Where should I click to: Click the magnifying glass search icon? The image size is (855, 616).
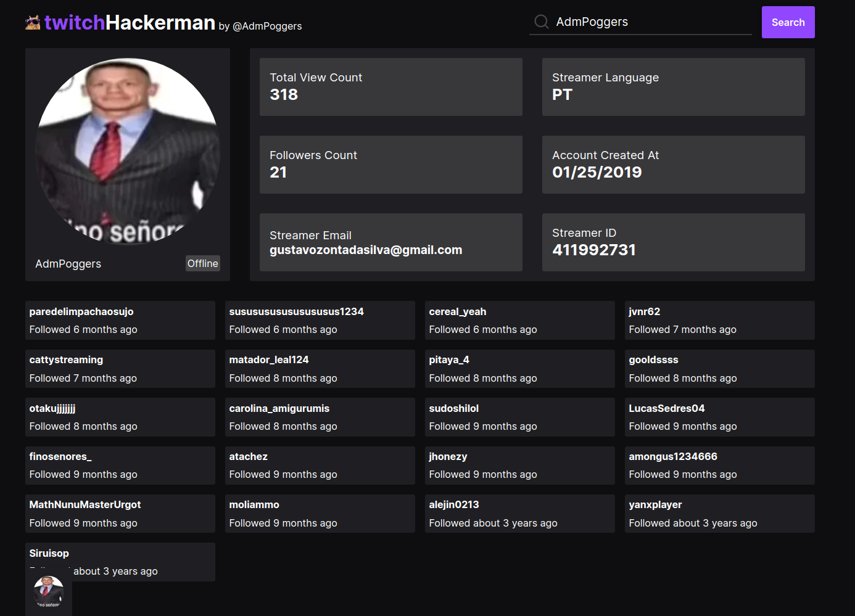point(541,22)
